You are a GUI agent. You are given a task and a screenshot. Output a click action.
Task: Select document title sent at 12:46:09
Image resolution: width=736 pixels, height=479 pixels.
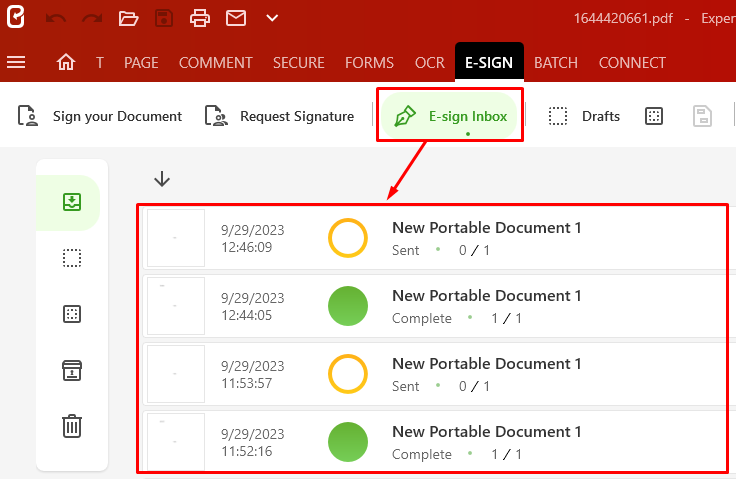click(x=487, y=228)
